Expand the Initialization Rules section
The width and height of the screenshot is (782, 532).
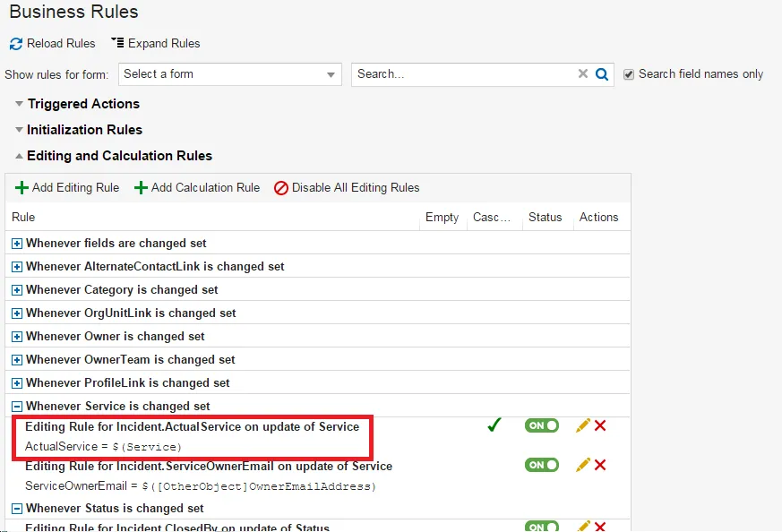coord(19,130)
